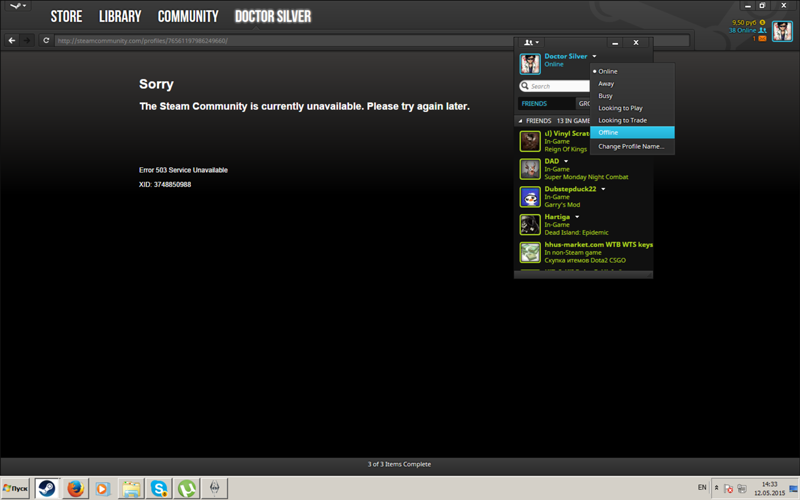This screenshot has height=500, width=800.
Task: Select the hhus-market.com WTB WTS keys friend name
Action: coord(598,245)
